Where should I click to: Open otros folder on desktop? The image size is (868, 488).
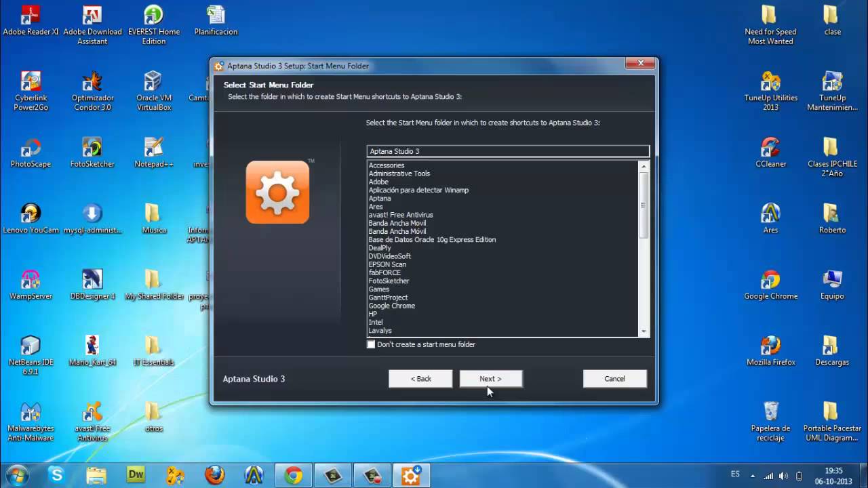(x=154, y=418)
